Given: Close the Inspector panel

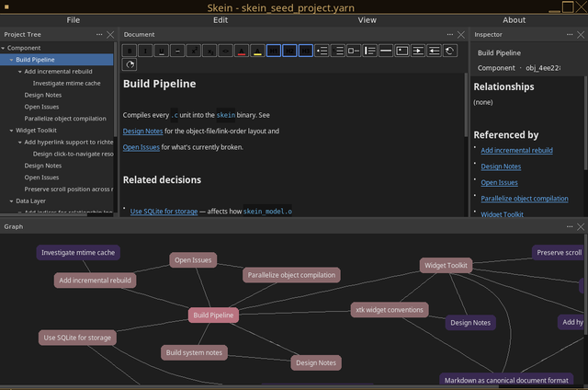Looking at the screenshot, I should pos(581,35).
